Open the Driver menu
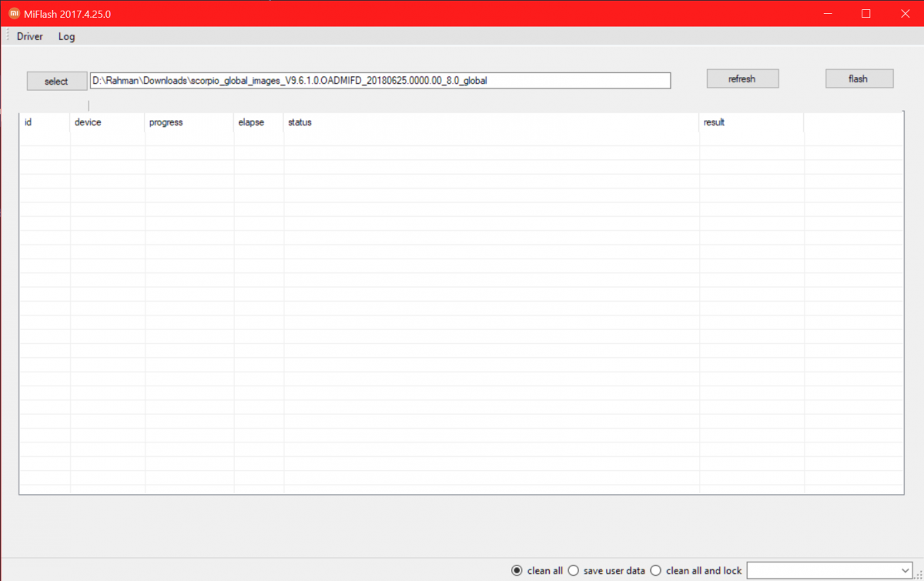Viewport: 924px width, 581px height. coord(30,36)
